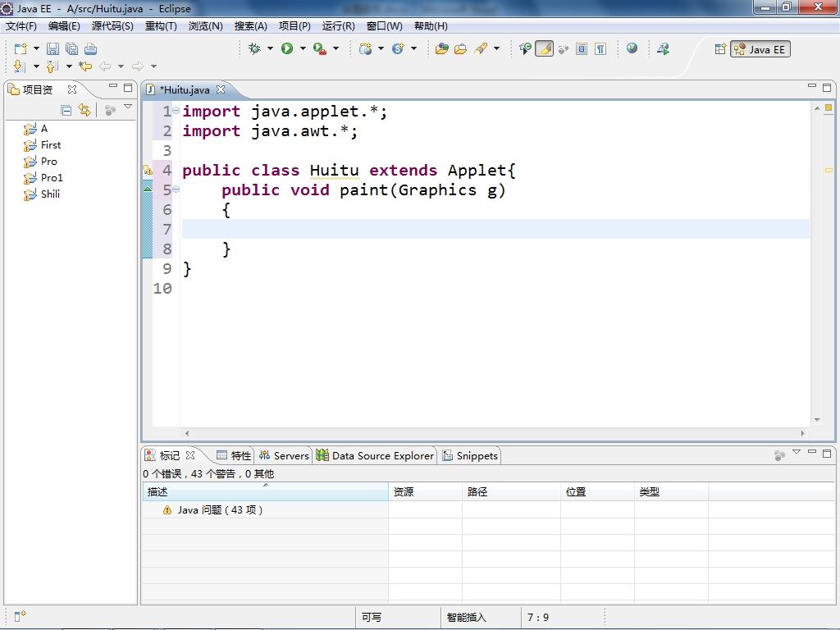
Task: Toggle Mark Occurrences highlighter button
Action: (x=544, y=49)
